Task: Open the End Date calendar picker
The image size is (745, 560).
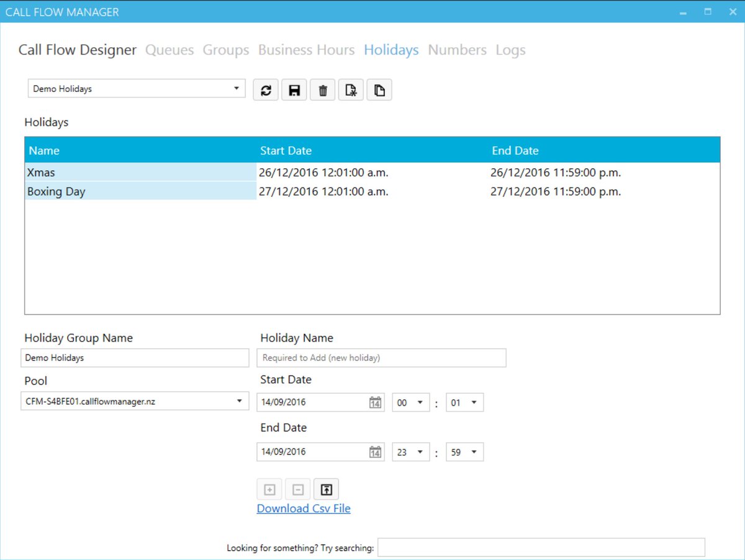Action: click(375, 452)
